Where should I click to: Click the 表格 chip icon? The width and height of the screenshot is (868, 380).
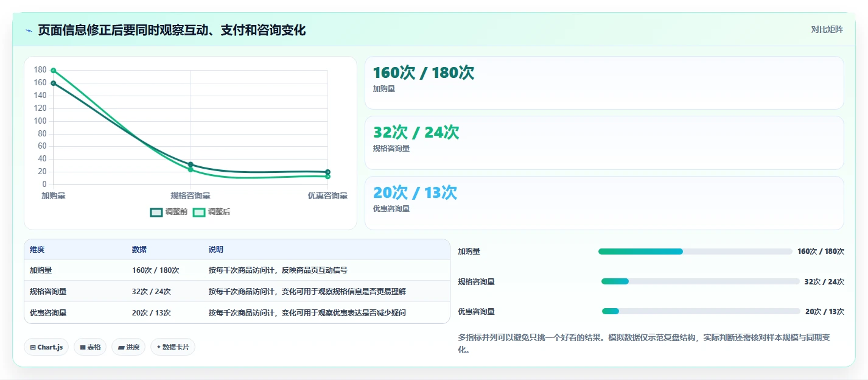pyautogui.click(x=83, y=347)
